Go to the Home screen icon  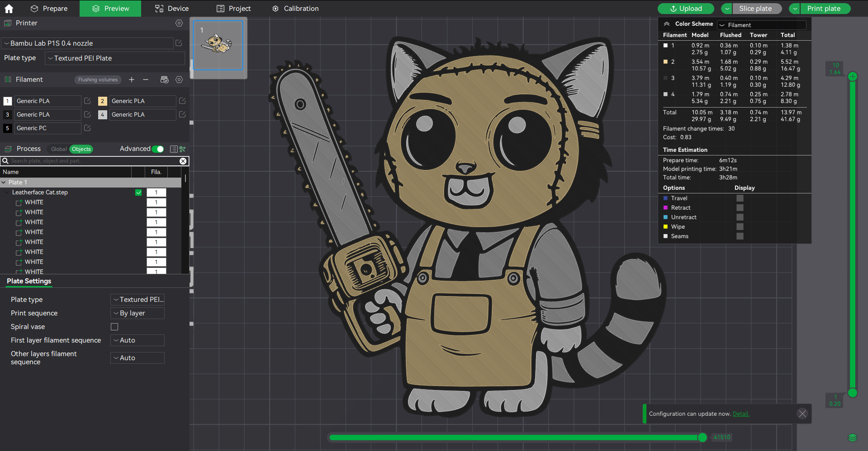click(x=9, y=8)
